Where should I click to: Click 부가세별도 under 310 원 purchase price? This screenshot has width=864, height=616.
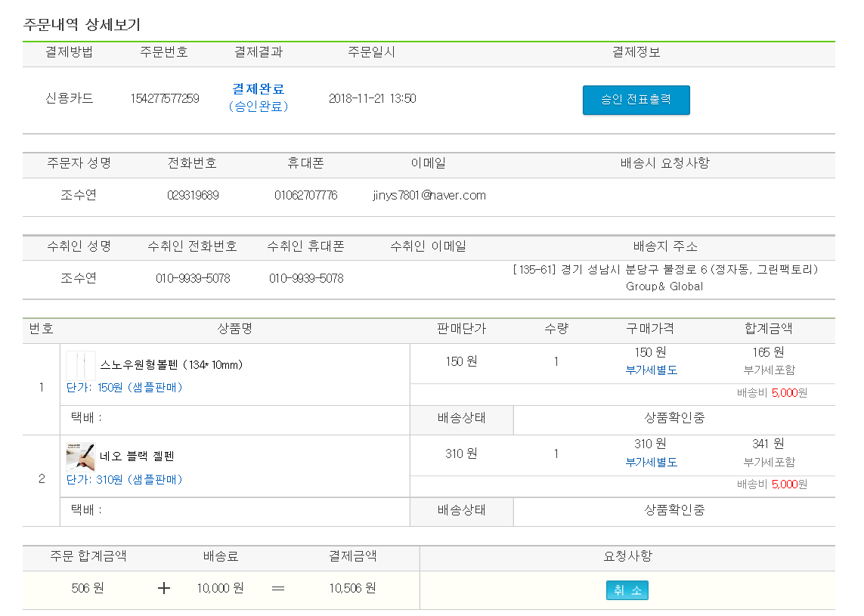click(x=652, y=463)
